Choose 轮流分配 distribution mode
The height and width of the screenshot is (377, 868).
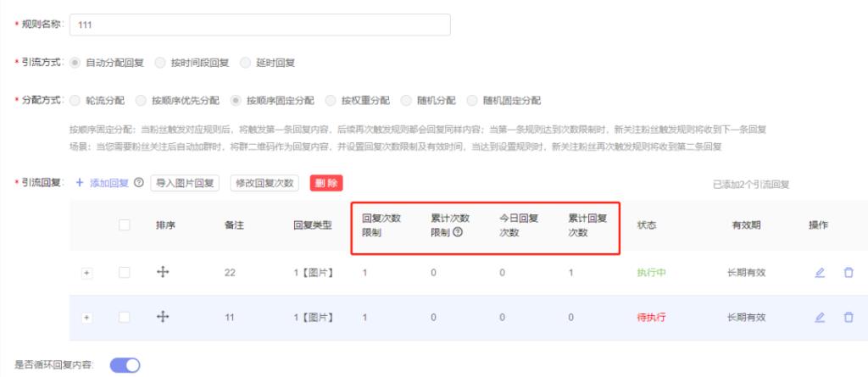[75, 100]
